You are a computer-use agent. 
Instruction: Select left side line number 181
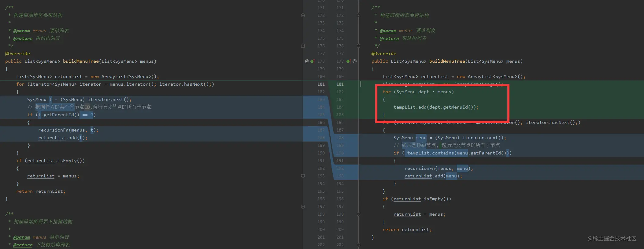click(x=321, y=84)
